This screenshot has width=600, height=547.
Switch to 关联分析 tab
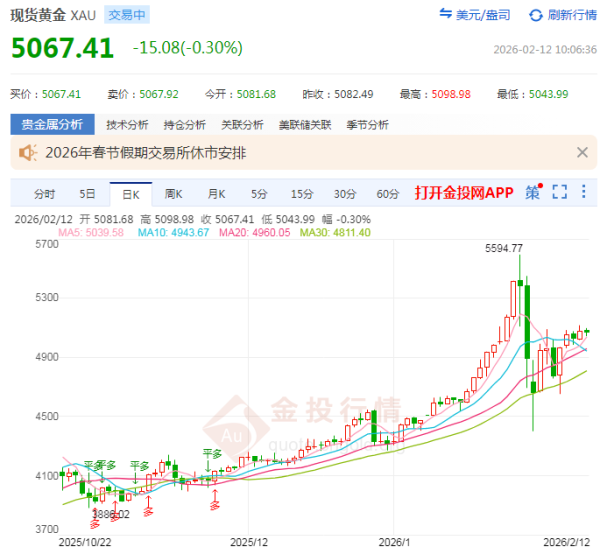[242, 125]
